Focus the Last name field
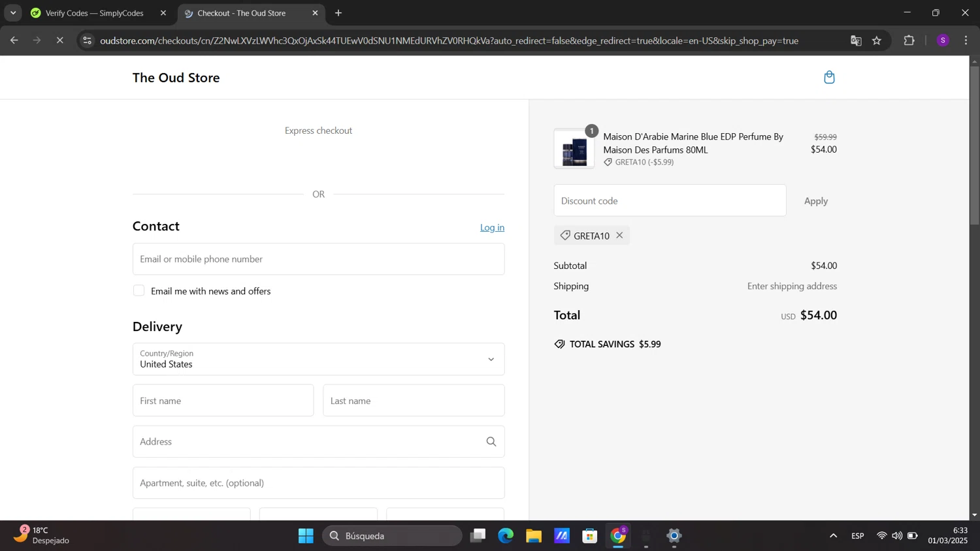The width and height of the screenshot is (980, 551). click(414, 400)
